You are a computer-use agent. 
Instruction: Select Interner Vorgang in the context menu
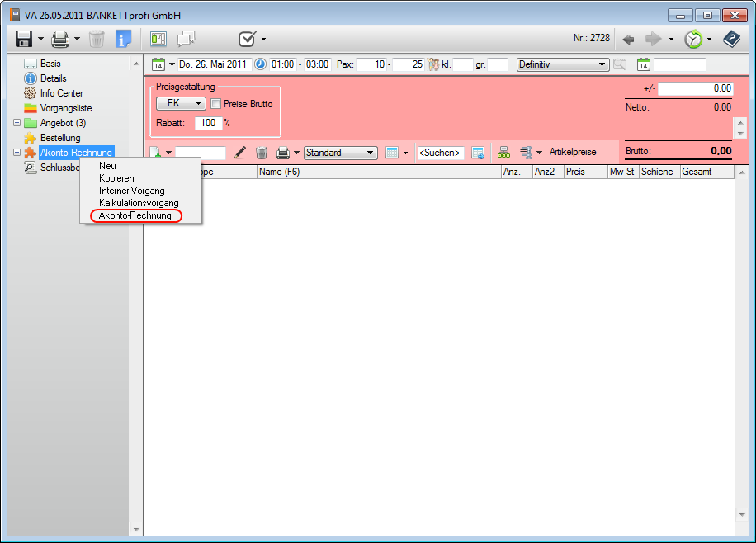click(x=131, y=191)
